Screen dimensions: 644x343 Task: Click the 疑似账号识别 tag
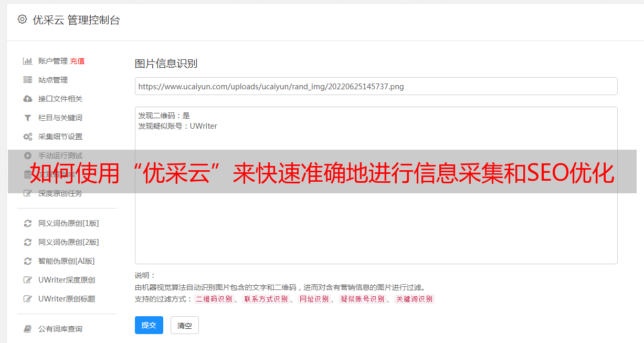tap(362, 299)
